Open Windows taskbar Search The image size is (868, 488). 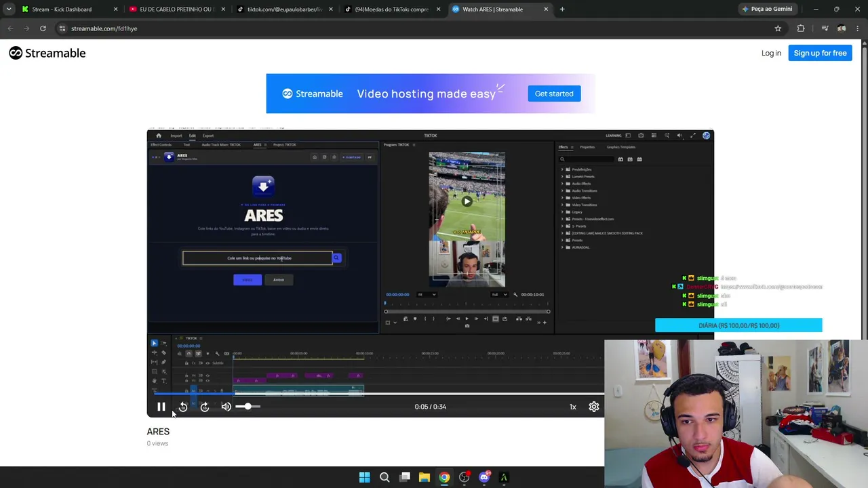[384, 477]
